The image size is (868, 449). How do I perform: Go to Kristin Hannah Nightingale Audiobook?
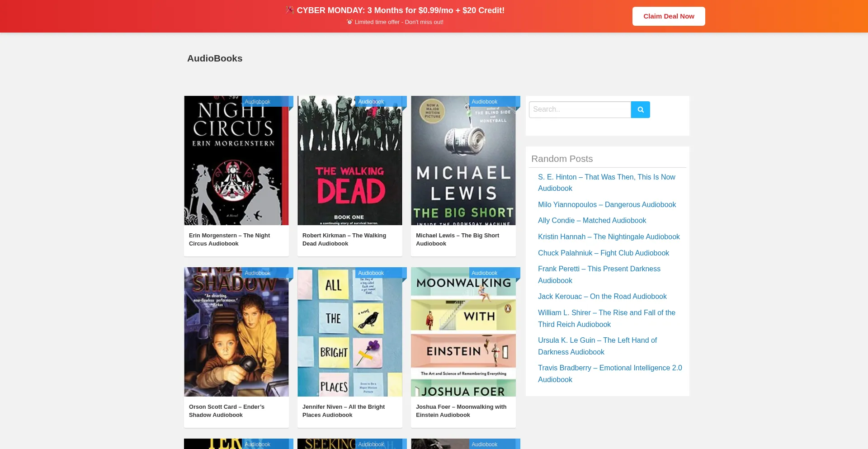click(x=609, y=237)
